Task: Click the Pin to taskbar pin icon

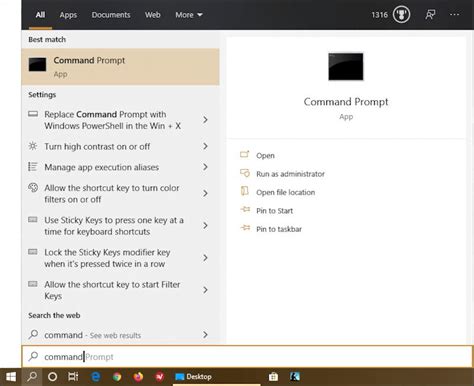Action: point(245,228)
